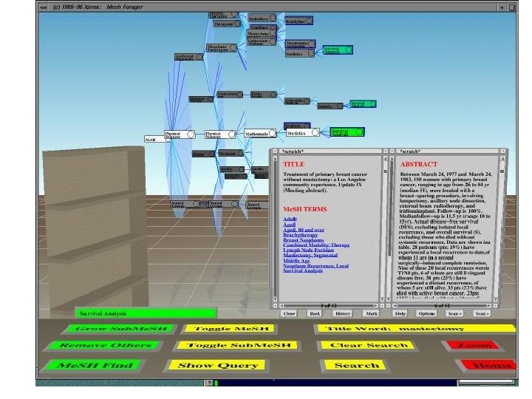This screenshot has height=399, width=532.
Task: Click the Title Word: mastectomy field
Action: tap(415, 328)
